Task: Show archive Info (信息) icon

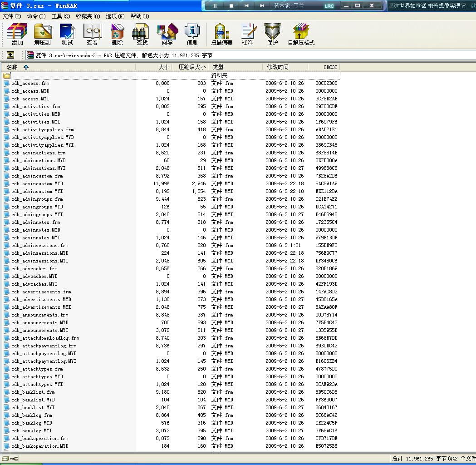Action: 192,34
